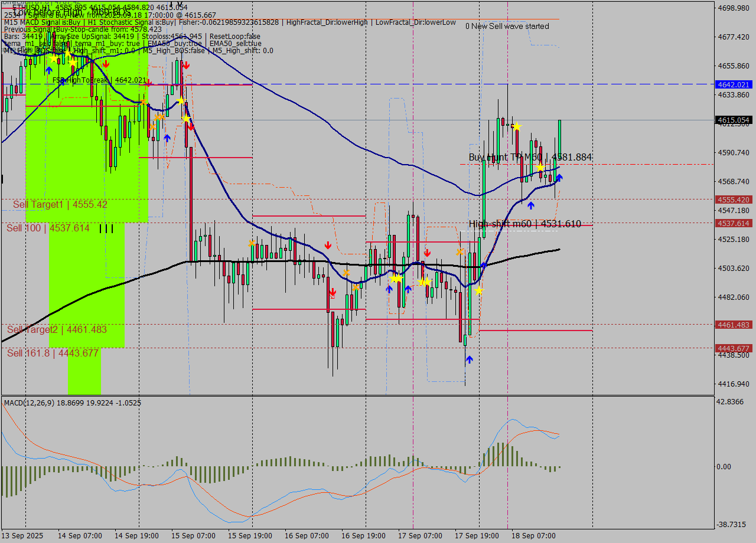
Task: Click the yellow star above the 4615 price line
Action: coord(517,127)
